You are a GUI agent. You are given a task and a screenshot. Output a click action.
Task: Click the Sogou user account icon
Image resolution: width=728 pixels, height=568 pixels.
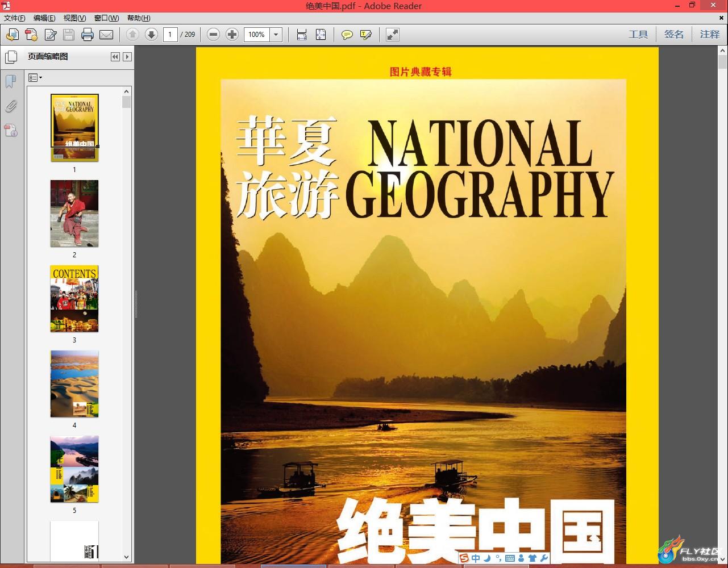click(x=521, y=558)
